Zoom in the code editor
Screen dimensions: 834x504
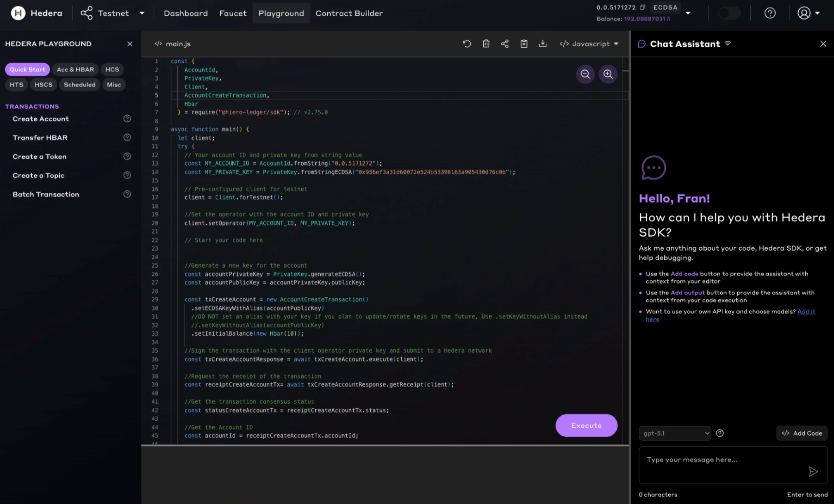tap(608, 74)
